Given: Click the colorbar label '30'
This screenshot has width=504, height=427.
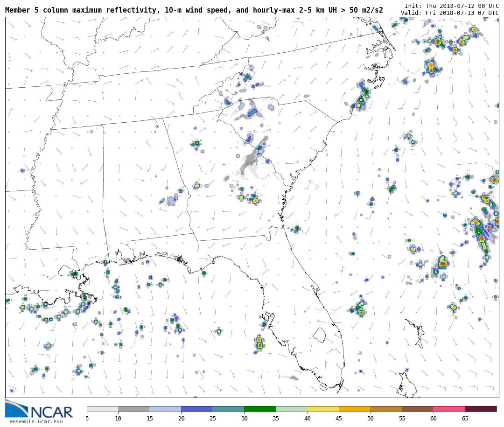Looking at the screenshot, I should [244, 418].
